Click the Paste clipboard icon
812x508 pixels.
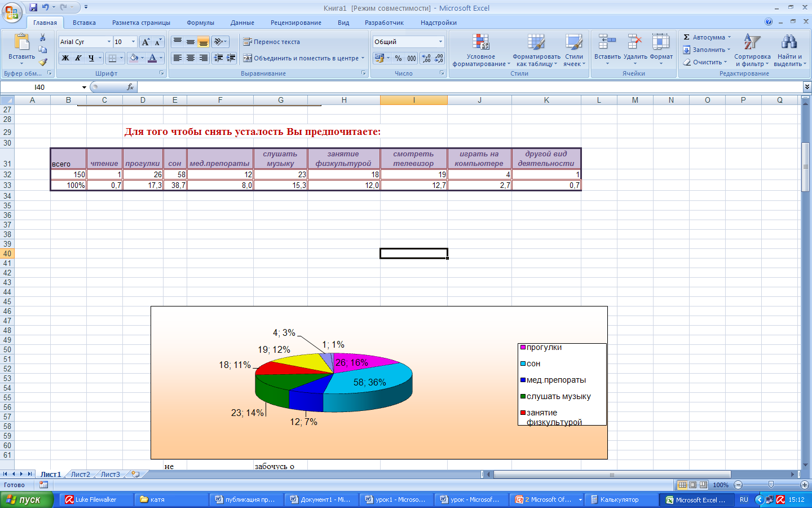[x=21, y=43]
